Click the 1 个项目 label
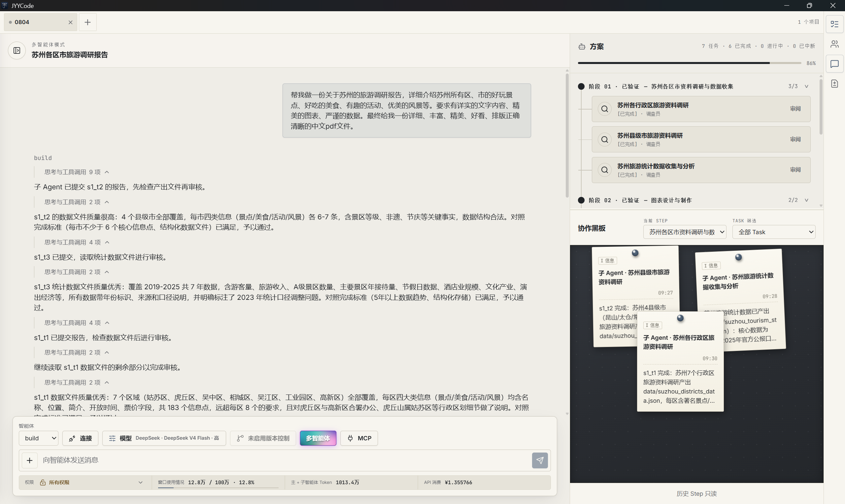The height and width of the screenshot is (504, 845). point(808,22)
